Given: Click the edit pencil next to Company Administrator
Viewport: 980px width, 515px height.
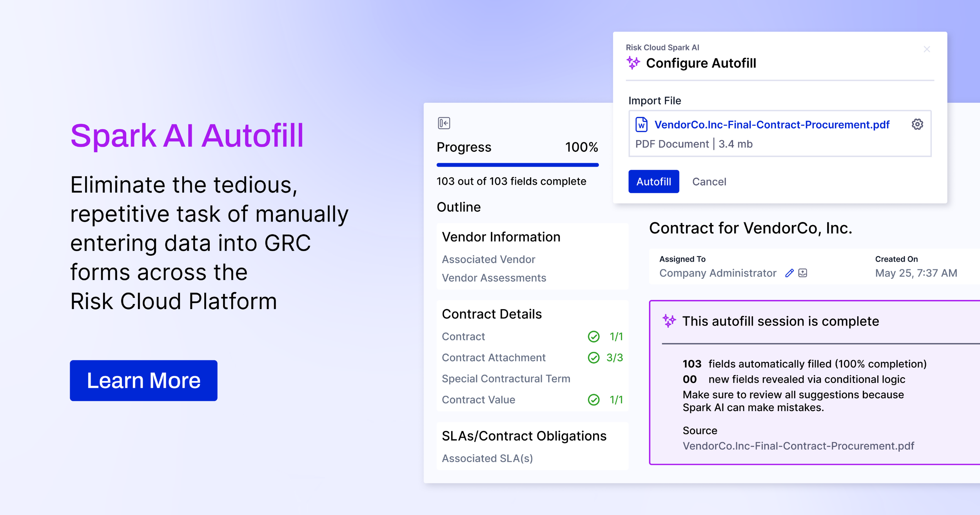Looking at the screenshot, I should click(x=789, y=273).
